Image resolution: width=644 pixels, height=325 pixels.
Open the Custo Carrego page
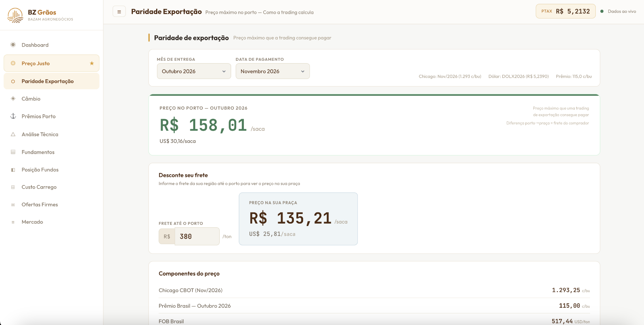[x=52, y=187]
